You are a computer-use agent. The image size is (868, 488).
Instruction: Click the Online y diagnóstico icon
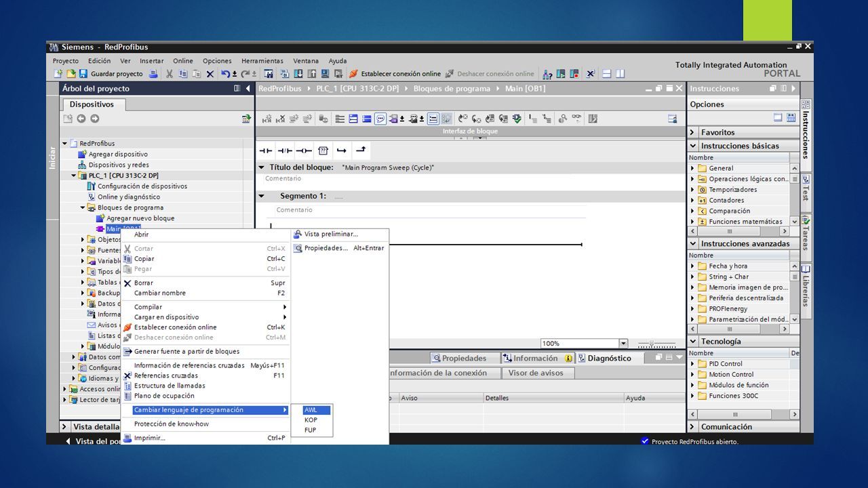tap(92, 197)
